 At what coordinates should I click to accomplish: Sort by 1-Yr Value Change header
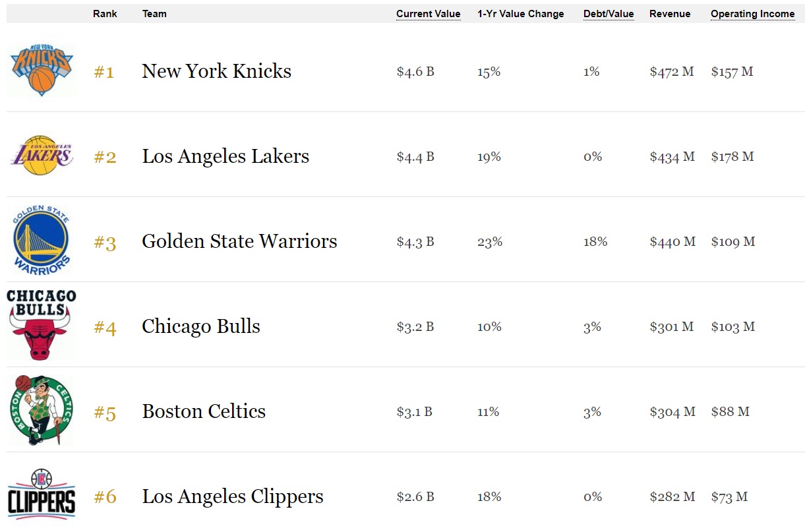point(520,14)
